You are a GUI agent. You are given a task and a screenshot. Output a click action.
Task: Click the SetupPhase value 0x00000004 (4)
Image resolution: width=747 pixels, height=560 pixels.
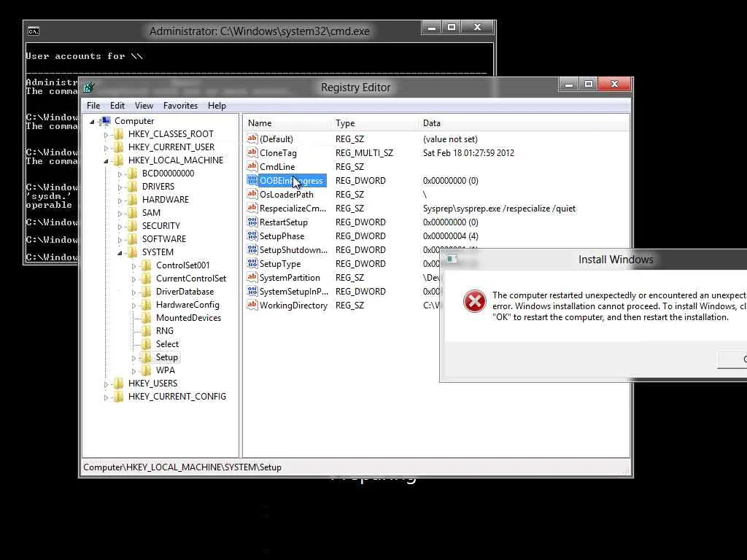(x=450, y=236)
